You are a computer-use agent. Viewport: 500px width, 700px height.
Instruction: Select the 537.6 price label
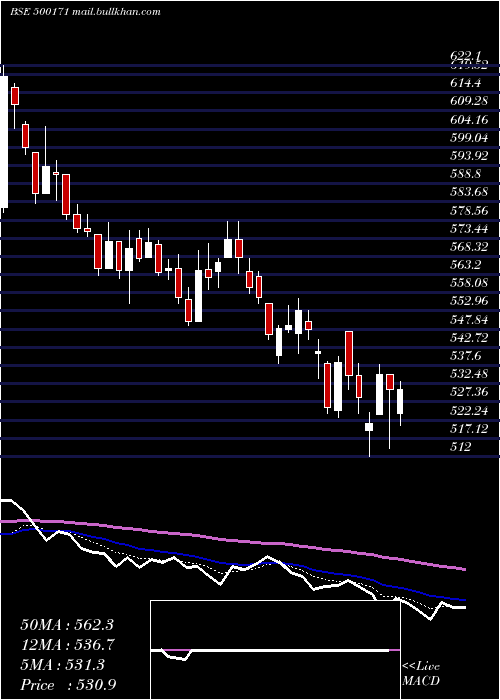465,356
